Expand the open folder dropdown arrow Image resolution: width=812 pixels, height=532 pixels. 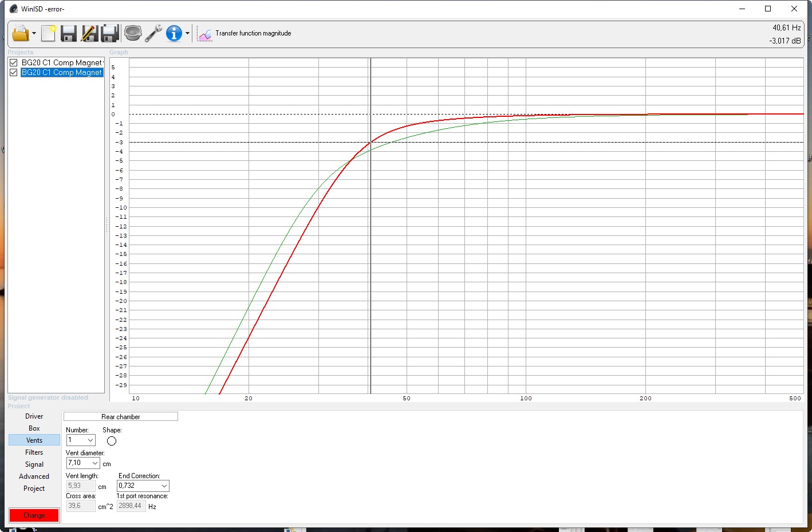pos(34,34)
